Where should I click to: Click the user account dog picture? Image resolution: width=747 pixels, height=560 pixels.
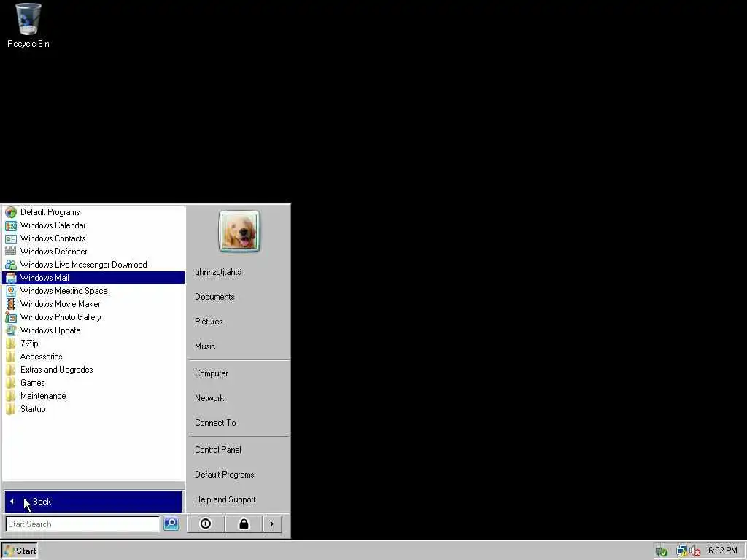pyautogui.click(x=239, y=231)
